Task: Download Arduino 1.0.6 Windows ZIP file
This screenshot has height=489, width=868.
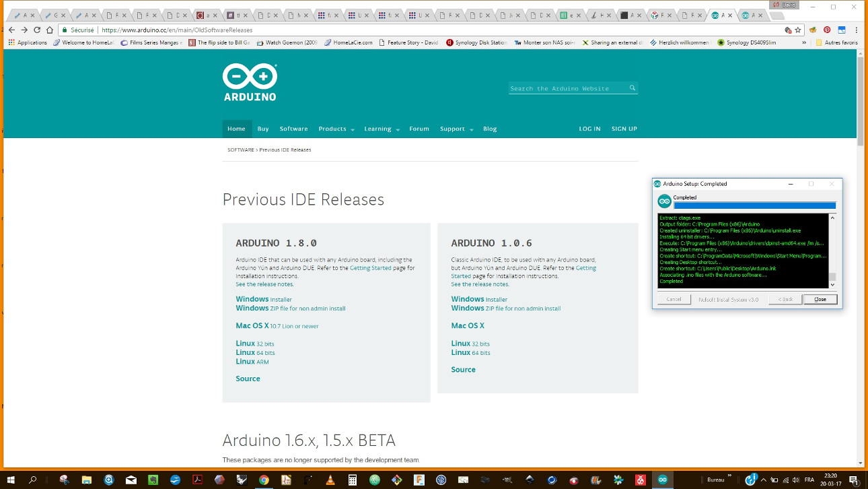Action: (x=505, y=308)
